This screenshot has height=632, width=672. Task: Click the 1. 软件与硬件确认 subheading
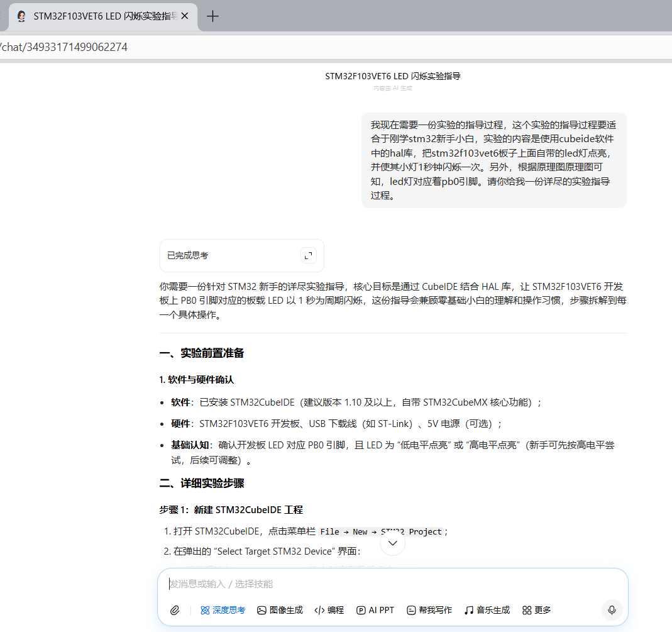tap(196, 379)
